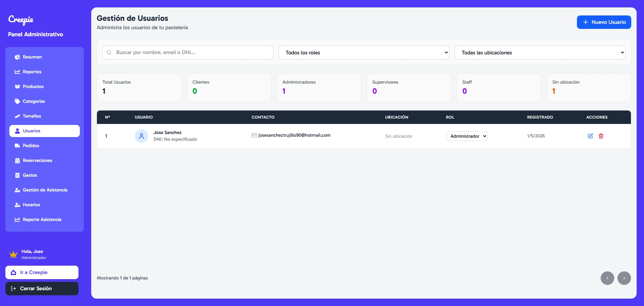The width and height of the screenshot is (644, 306).
Task: Click the edit icon for Jose Sanchez
Action: pos(590,136)
